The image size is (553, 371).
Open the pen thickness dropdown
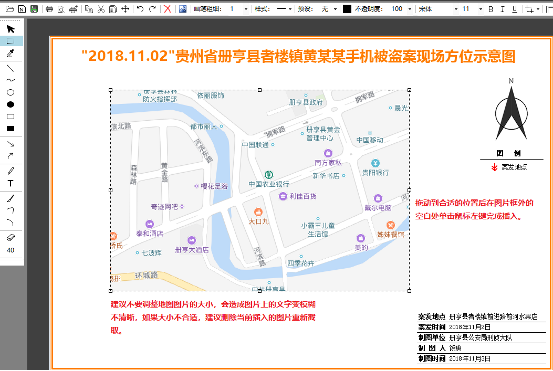point(246,9)
